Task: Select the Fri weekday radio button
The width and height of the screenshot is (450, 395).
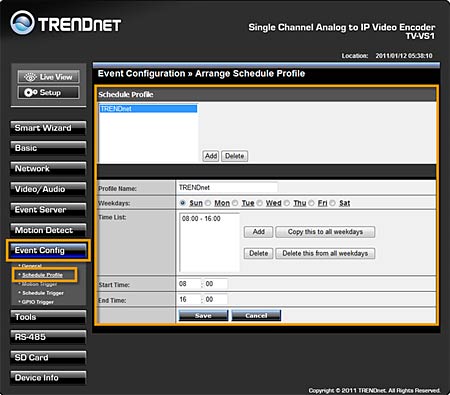Action: tap(312, 203)
